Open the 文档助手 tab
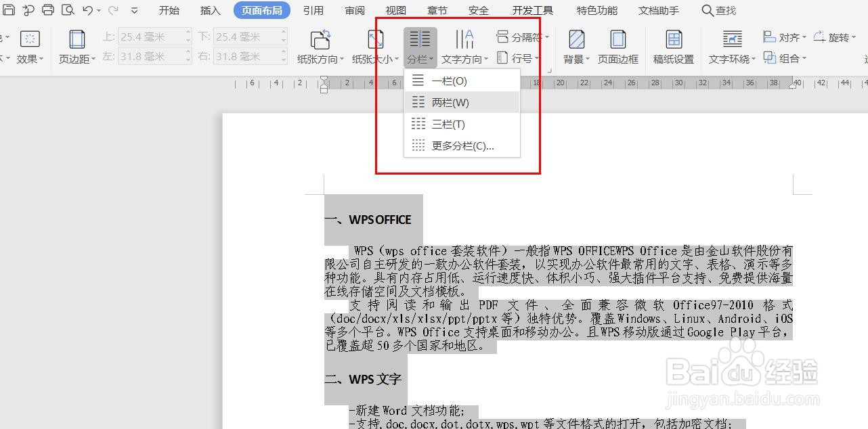The image size is (868, 429). click(x=659, y=10)
